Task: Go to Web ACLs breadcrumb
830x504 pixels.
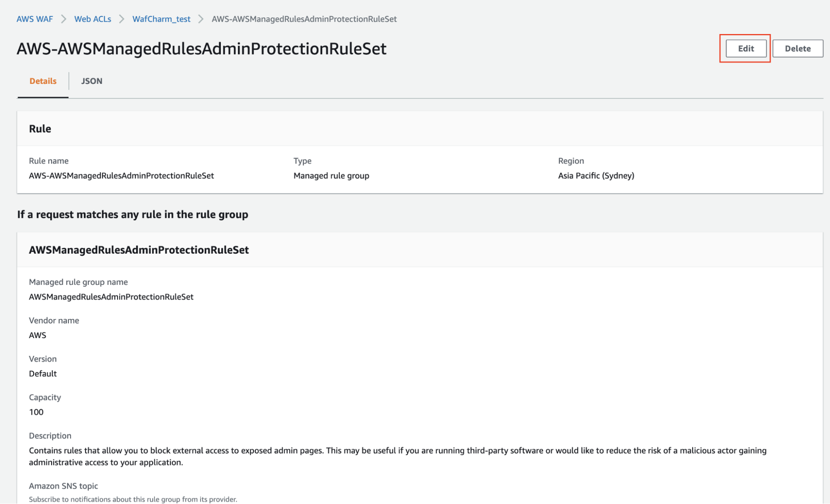Action: [x=93, y=19]
